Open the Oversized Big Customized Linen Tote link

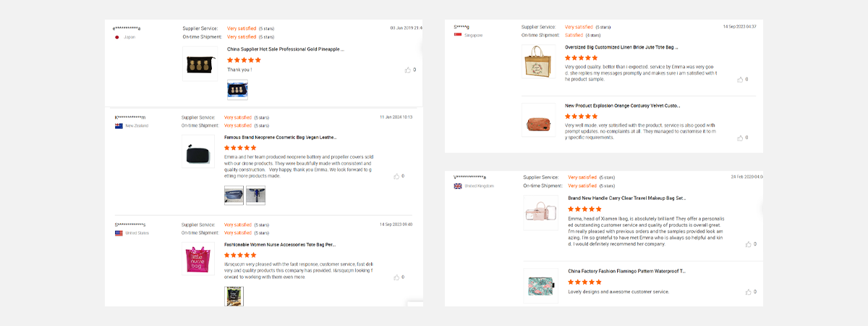pyautogui.click(x=621, y=47)
